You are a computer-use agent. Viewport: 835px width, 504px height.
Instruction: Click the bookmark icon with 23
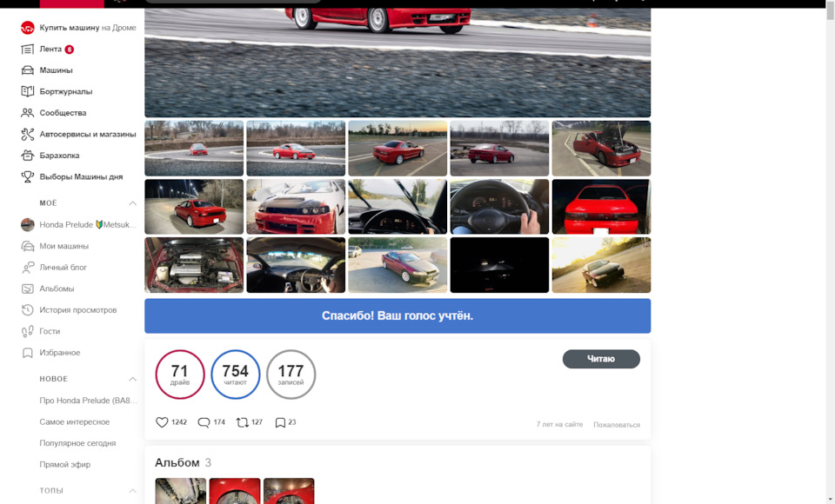280,422
